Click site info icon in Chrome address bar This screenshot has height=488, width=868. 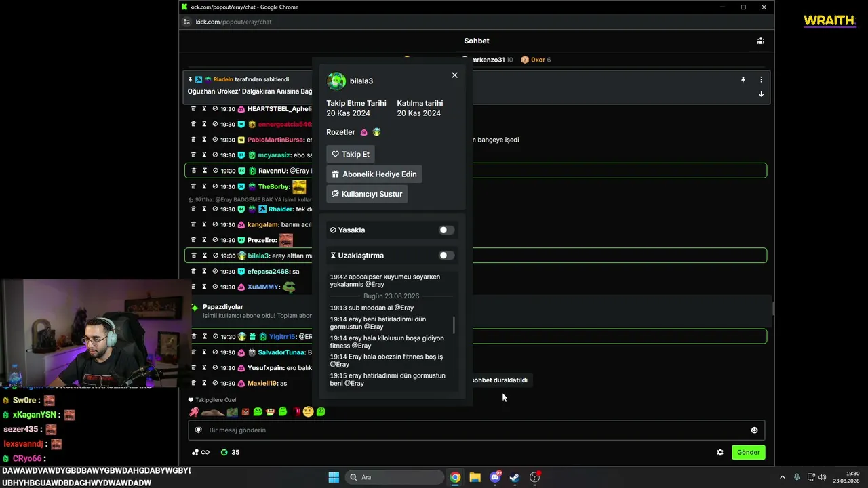186,22
